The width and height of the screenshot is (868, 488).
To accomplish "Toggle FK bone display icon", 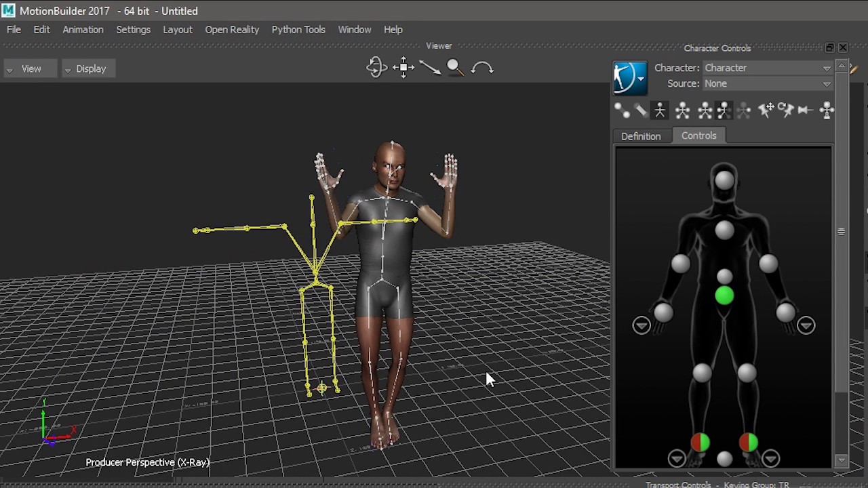I will (x=640, y=110).
